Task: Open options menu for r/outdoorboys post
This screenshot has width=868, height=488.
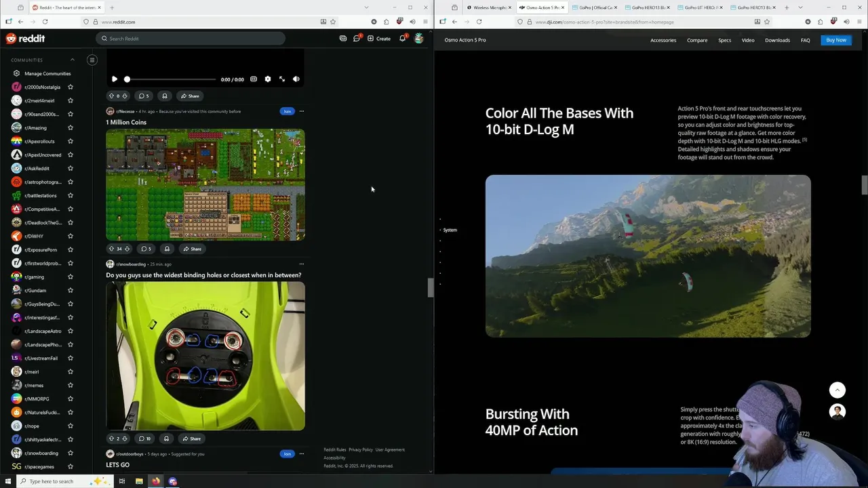Action: 302,453
